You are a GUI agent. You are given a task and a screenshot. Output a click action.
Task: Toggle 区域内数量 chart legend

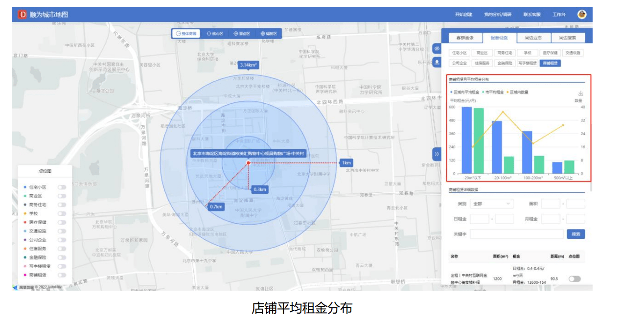coord(517,92)
